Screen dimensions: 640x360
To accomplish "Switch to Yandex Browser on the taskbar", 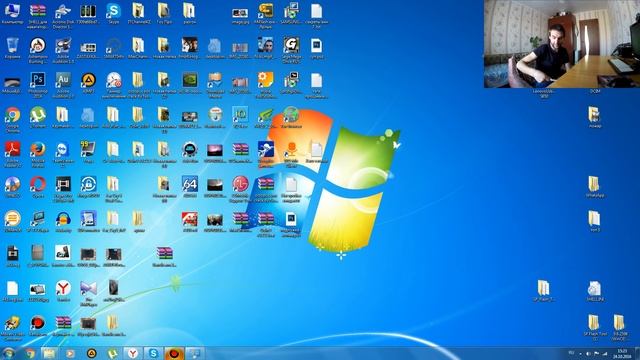I will (x=133, y=353).
